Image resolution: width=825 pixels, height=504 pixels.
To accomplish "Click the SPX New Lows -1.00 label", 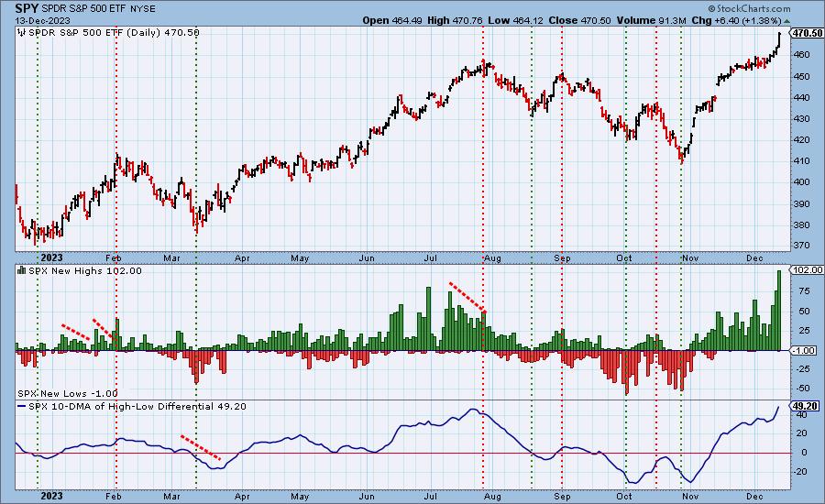I will (x=67, y=393).
